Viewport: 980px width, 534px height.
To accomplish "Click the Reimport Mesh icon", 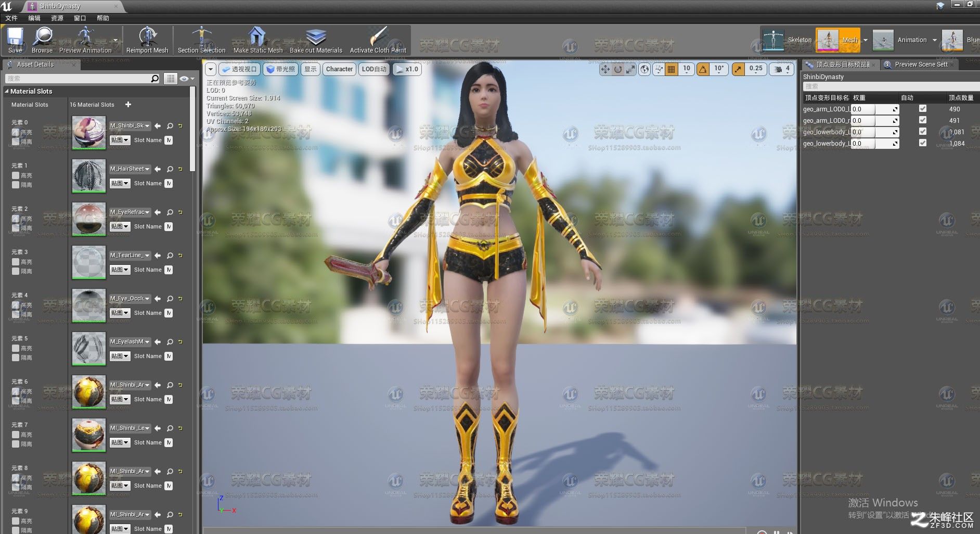I will tap(147, 40).
